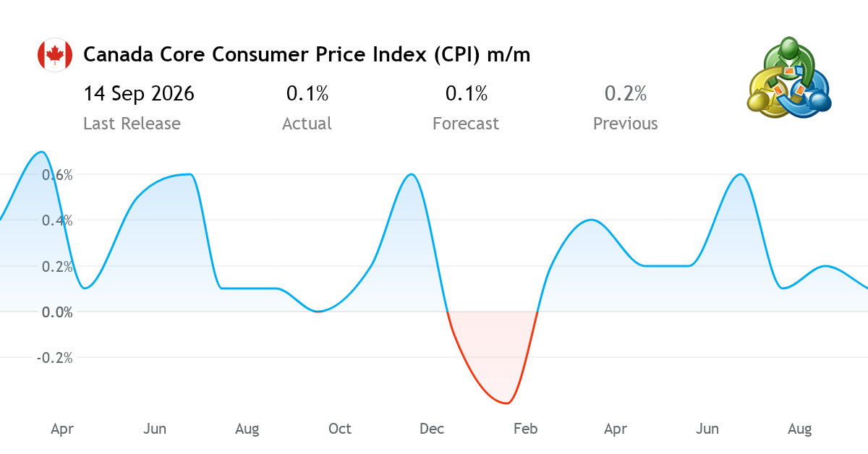868x454 pixels.
Task: Click the 0.6% y-axis label
Action: (57, 175)
